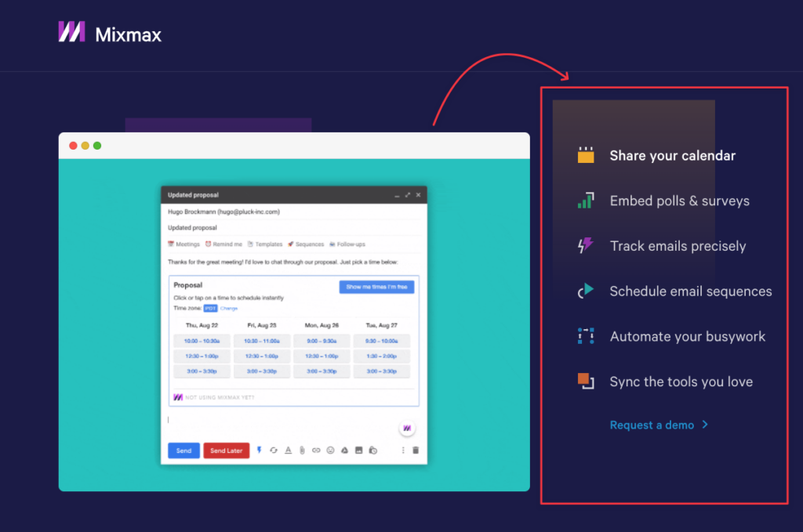Click the insert link icon

click(x=316, y=451)
